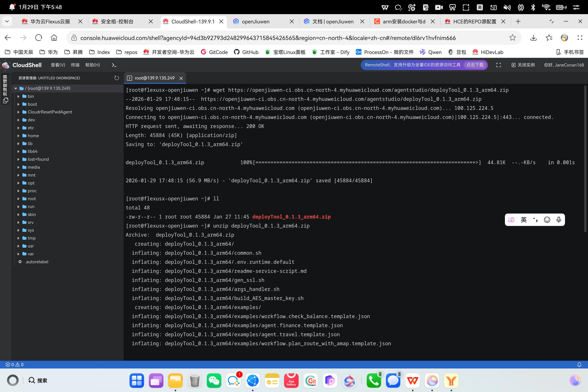
Task: Click the 点击下载 button in banner
Action: (475, 65)
